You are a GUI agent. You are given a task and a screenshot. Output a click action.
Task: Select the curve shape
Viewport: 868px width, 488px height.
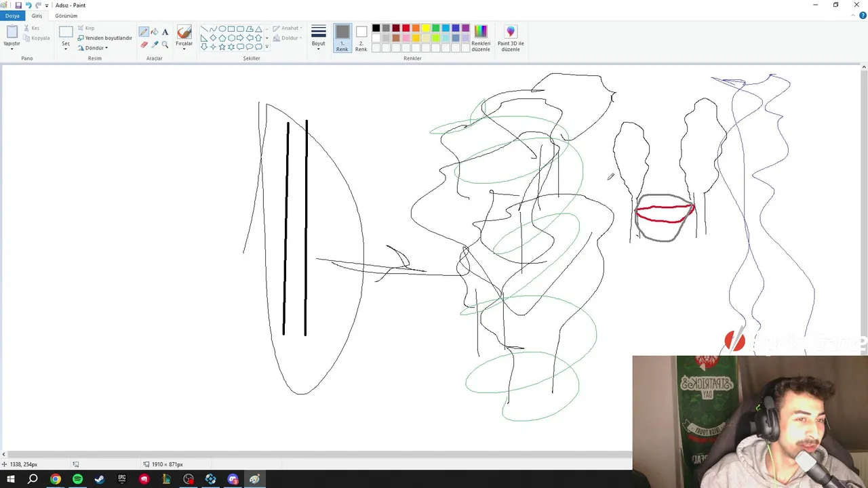click(213, 29)
